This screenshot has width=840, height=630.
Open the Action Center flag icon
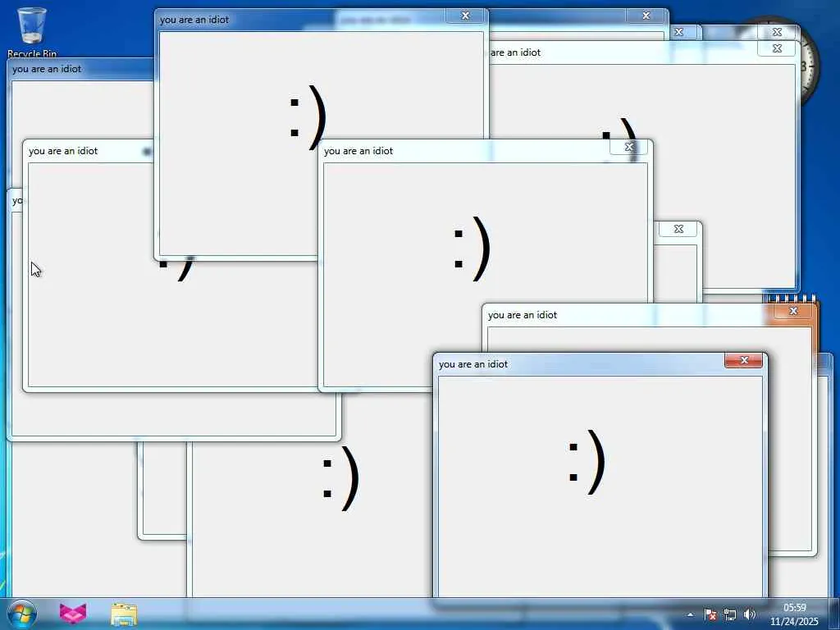710,614
